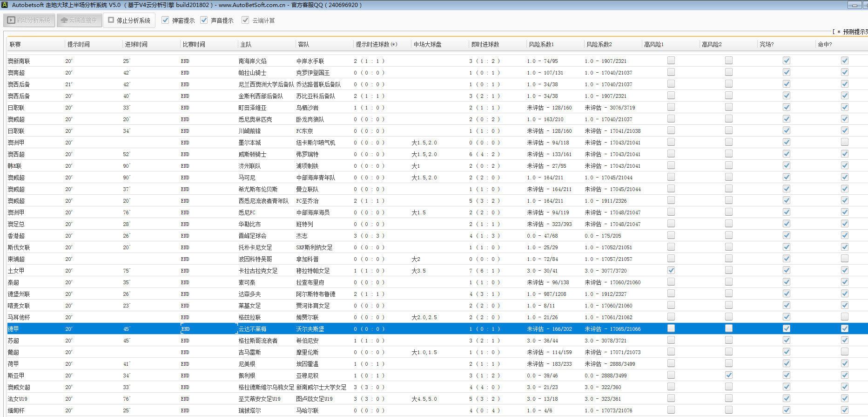Sort by the 联赛 column header
Image resolution: width=868 pixels, height=417 pixels.
point(15,44)
